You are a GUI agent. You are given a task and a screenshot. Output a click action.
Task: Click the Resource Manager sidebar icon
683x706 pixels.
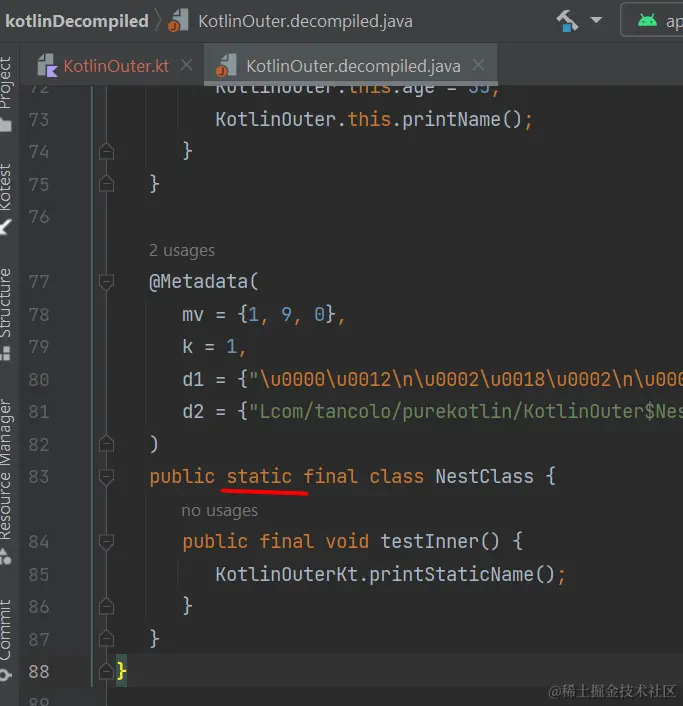(5, 557)
